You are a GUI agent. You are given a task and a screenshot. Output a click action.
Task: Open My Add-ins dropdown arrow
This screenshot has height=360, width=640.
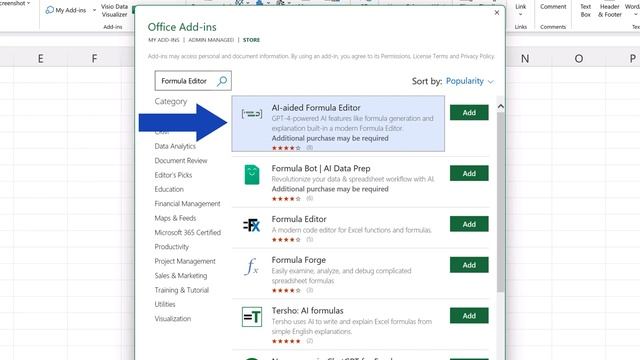click(94, 10)
